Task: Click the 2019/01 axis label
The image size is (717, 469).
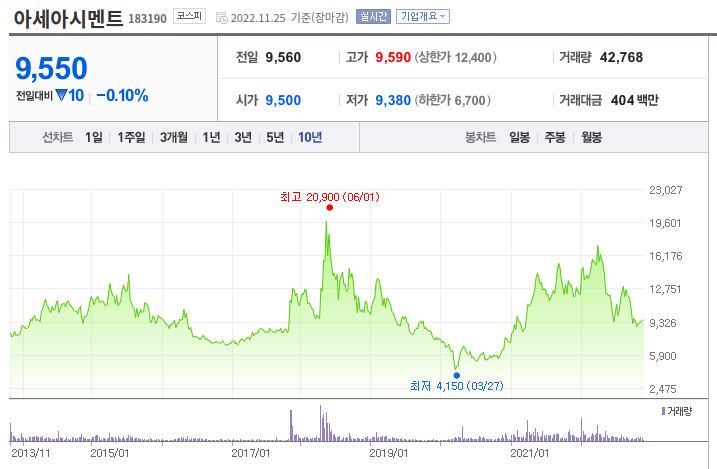Action: click(x=389, y=453)
